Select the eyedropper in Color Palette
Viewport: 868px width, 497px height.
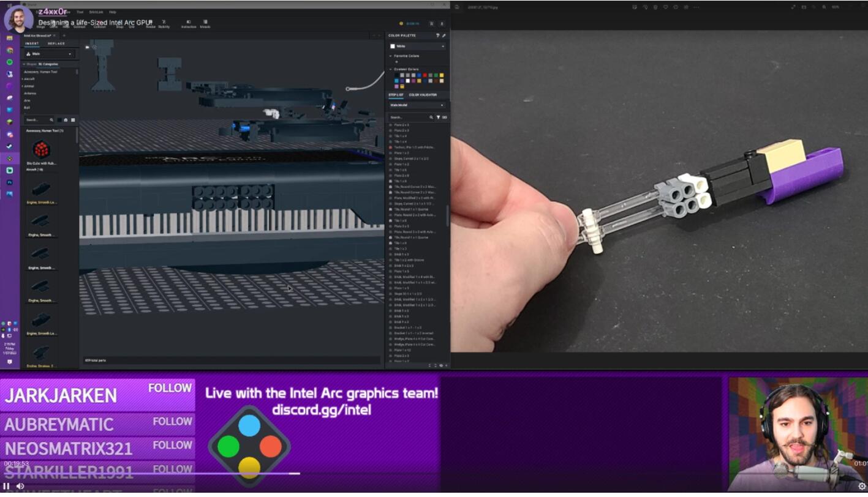coord(443,35)
